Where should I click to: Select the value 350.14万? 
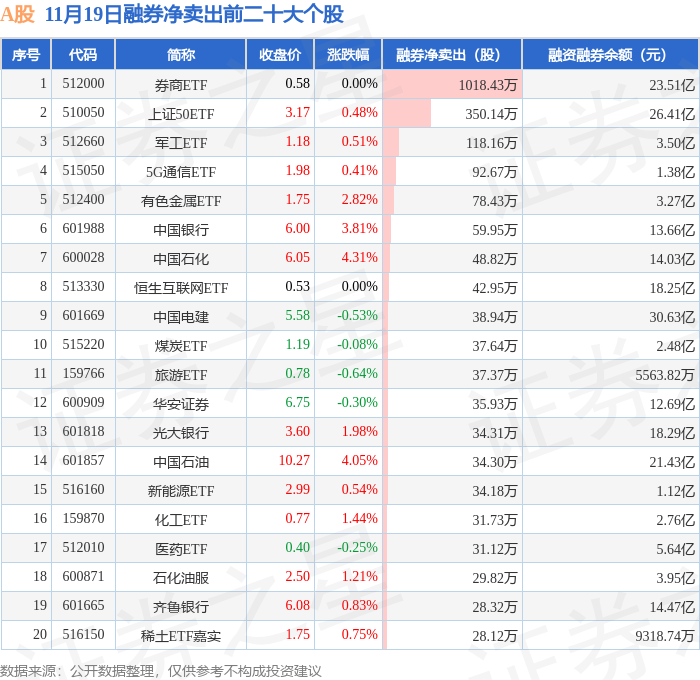[x=491, y=114]
